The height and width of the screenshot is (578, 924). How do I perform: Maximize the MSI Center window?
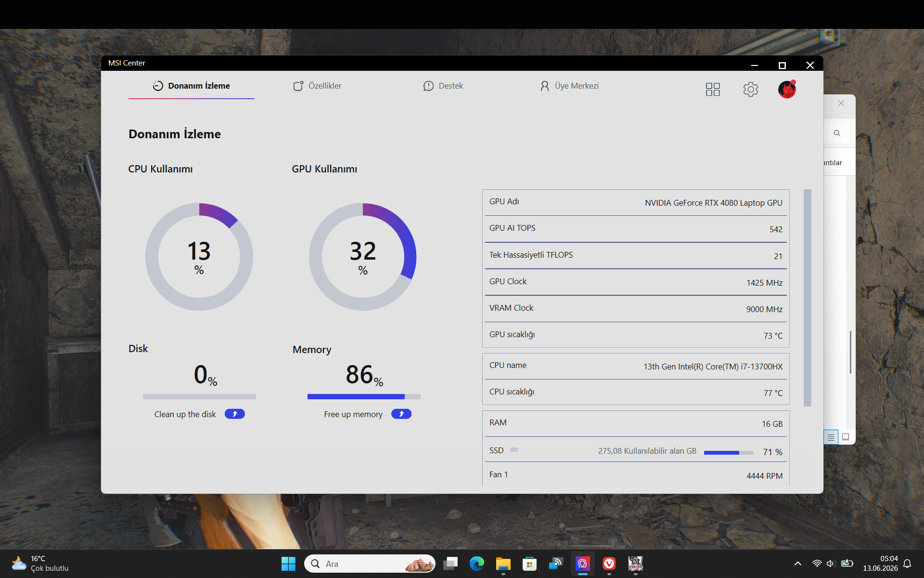click(x=782, y=65)
